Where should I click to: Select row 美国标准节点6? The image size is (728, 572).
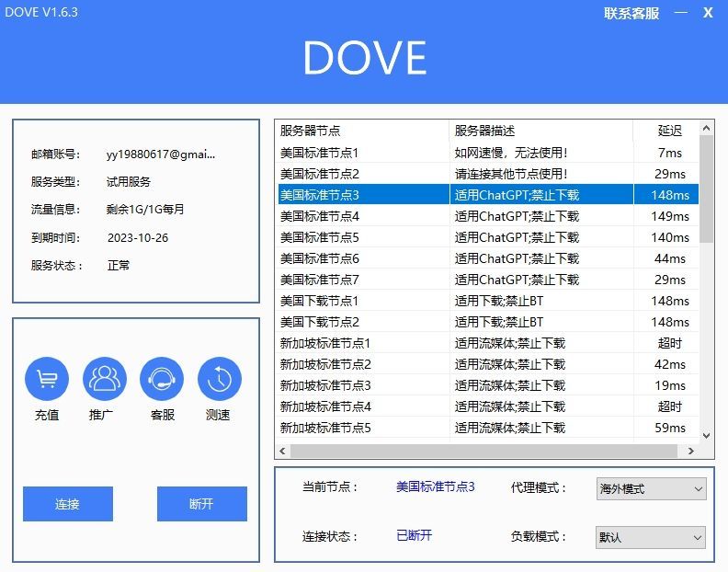[x=488, y=258]
